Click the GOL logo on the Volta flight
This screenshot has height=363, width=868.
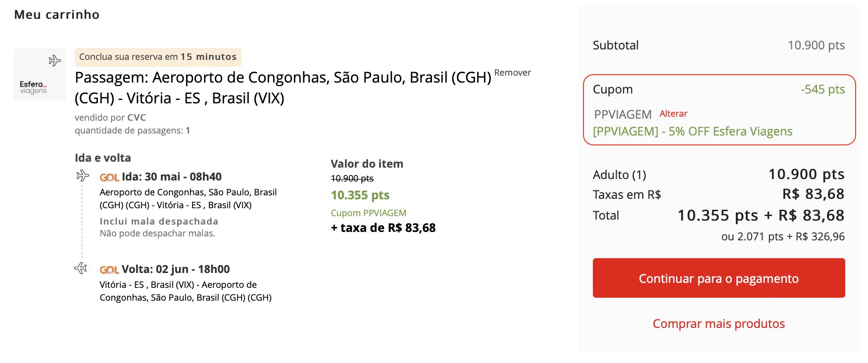point(109,270)
